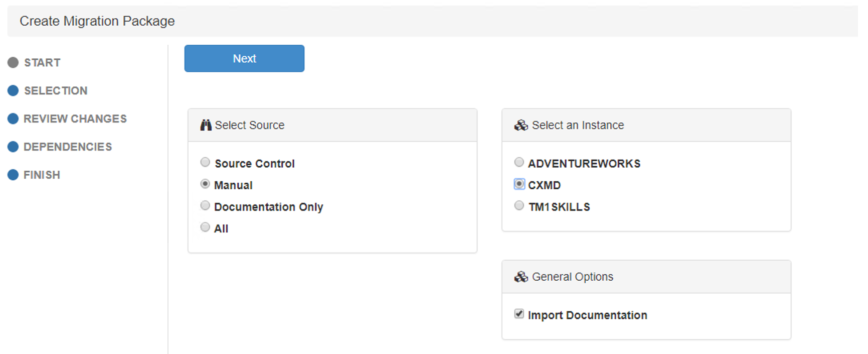The width and height of the screenshot is (868, 354).
Task: Jump to the FINISH step label
Action: [x=42, y=175]
